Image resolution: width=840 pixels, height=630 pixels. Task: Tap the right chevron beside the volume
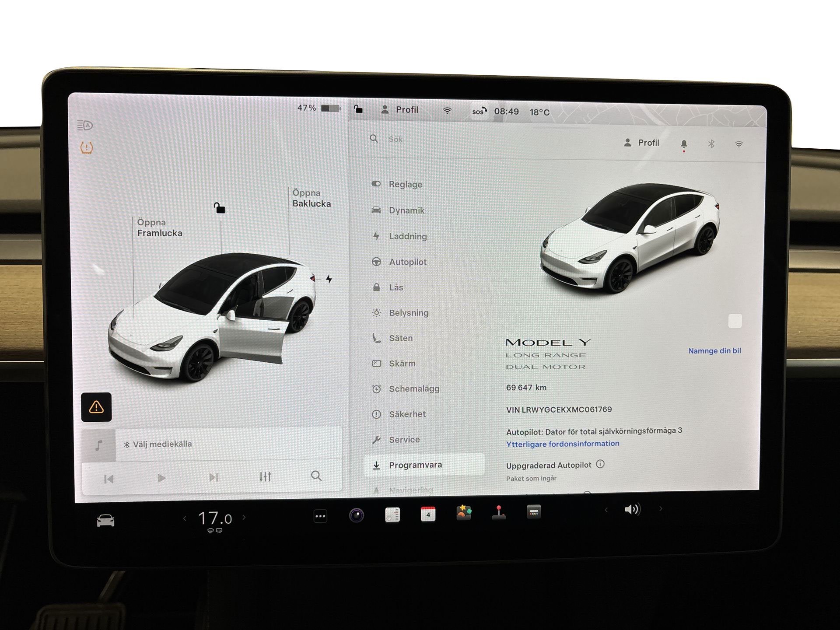[x=660, y=509]
